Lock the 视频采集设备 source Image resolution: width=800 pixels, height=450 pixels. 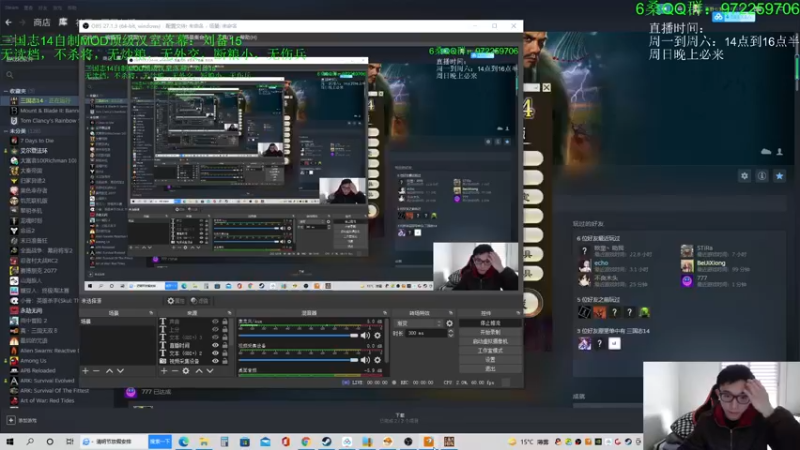(224, 361)
